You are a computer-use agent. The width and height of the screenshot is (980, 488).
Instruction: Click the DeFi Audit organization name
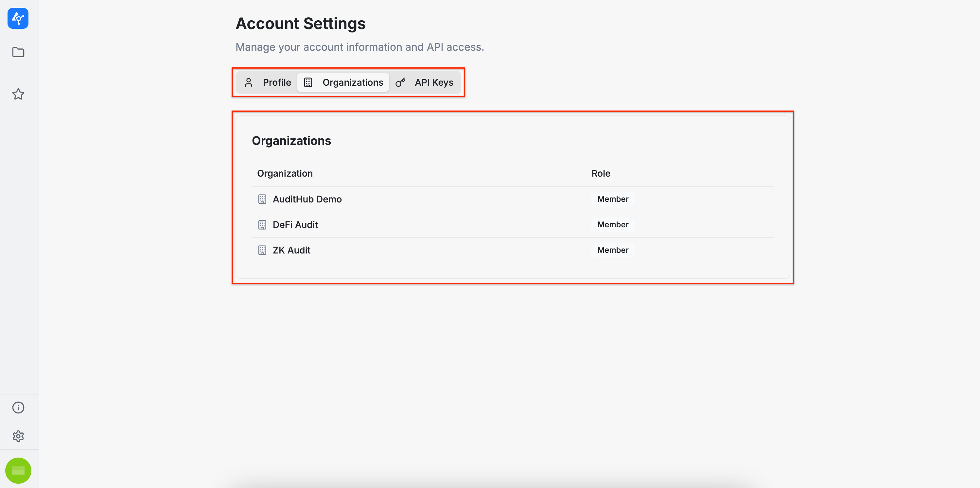pyautogui.click(x=295, y=225)
